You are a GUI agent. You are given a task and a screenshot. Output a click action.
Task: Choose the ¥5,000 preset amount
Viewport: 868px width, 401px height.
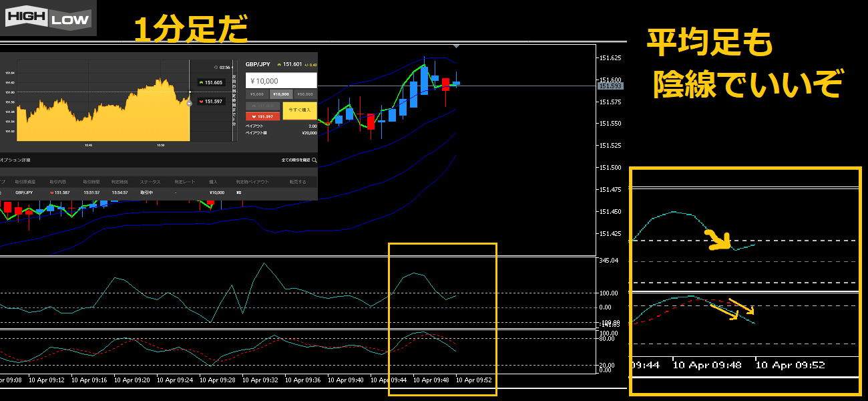[x=258, y=94]
